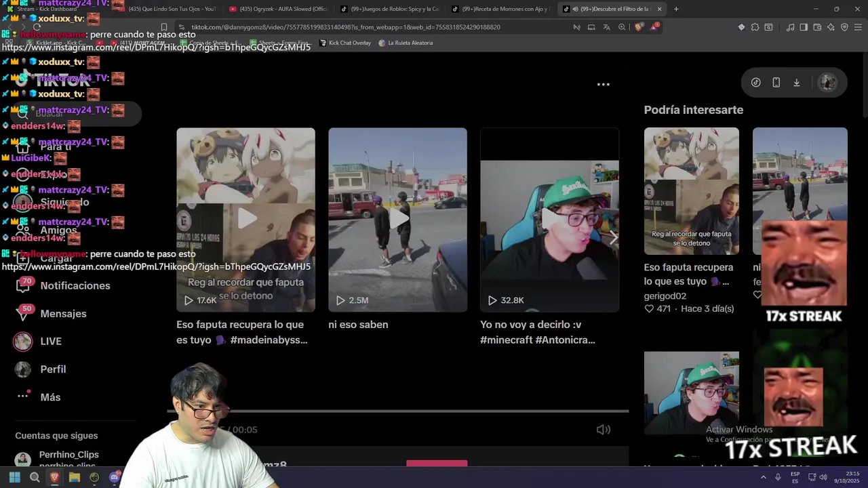Open the #madeinabyss hashtag link
This screenshot has height=488, width=868.
tap(269, 340)
